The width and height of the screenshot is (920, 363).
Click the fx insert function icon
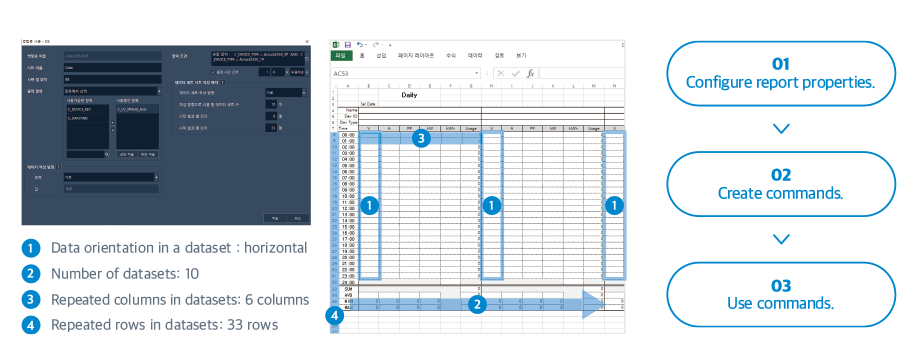(x=530, y=73)
